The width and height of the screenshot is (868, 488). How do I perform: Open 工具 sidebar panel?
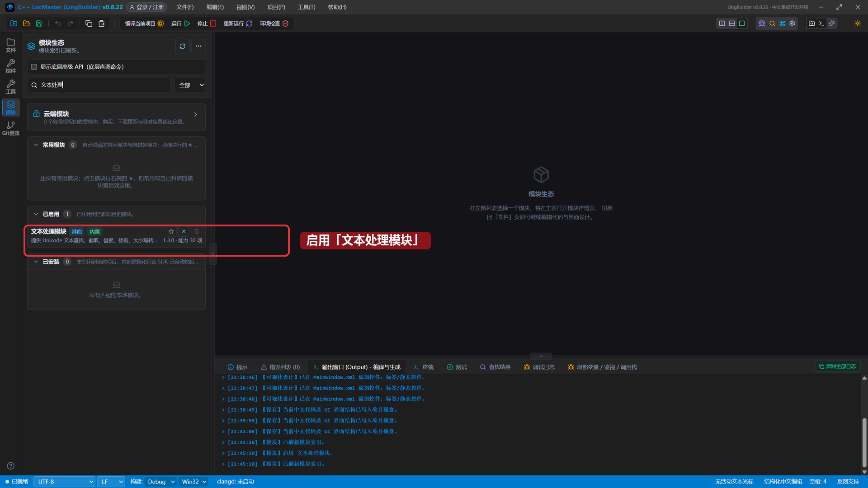(x=11, y=87)
